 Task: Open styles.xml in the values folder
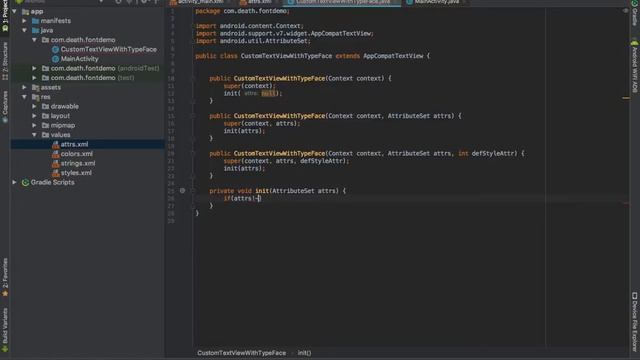click(x=76, y=173)
